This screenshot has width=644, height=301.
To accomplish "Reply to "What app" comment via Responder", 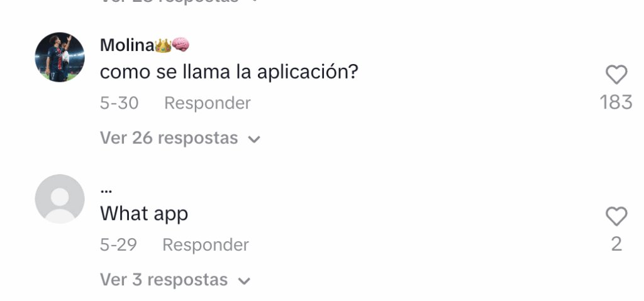I will (206, 244).
